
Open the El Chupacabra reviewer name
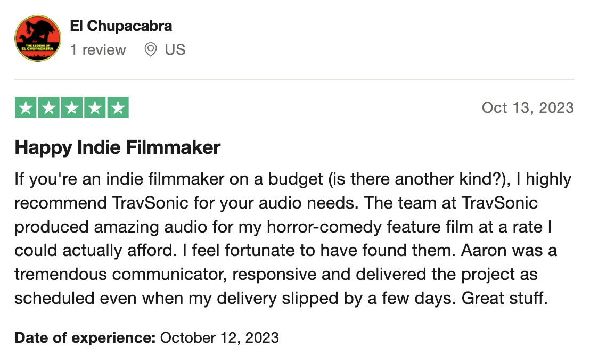tap(121, 26)
